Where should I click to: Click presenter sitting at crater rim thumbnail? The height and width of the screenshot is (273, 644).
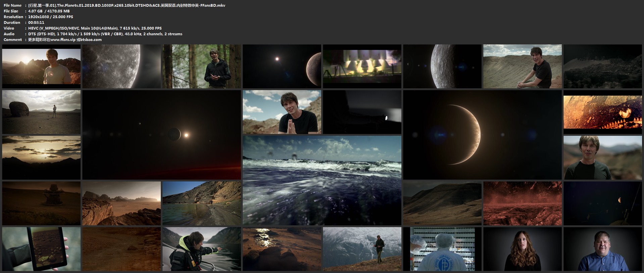522,66
